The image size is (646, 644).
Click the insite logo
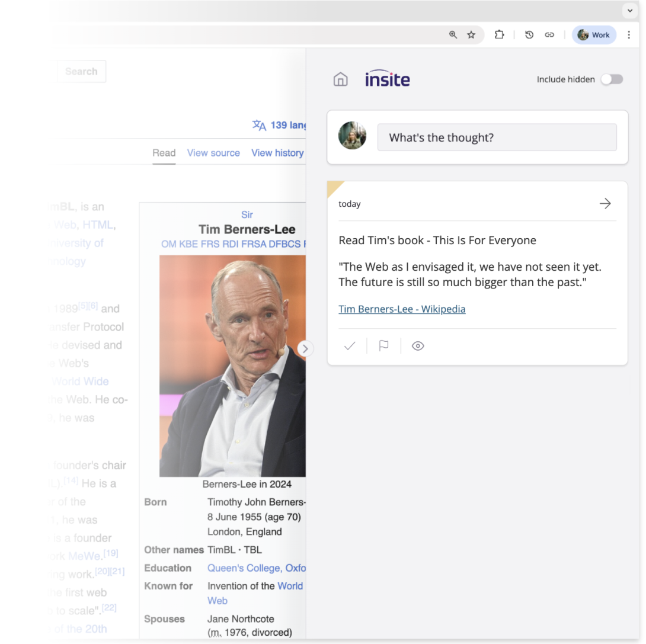pyautogui.click(x=387, y=78)
